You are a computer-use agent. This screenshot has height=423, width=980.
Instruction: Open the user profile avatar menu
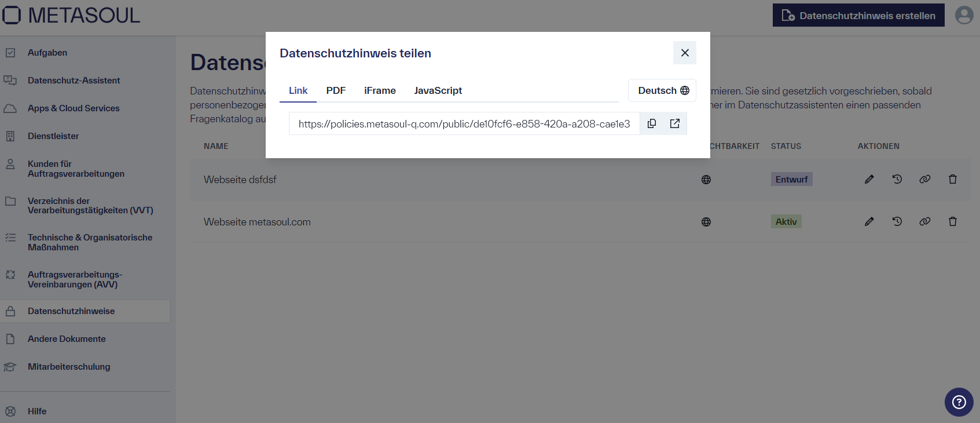click(964, 15)
